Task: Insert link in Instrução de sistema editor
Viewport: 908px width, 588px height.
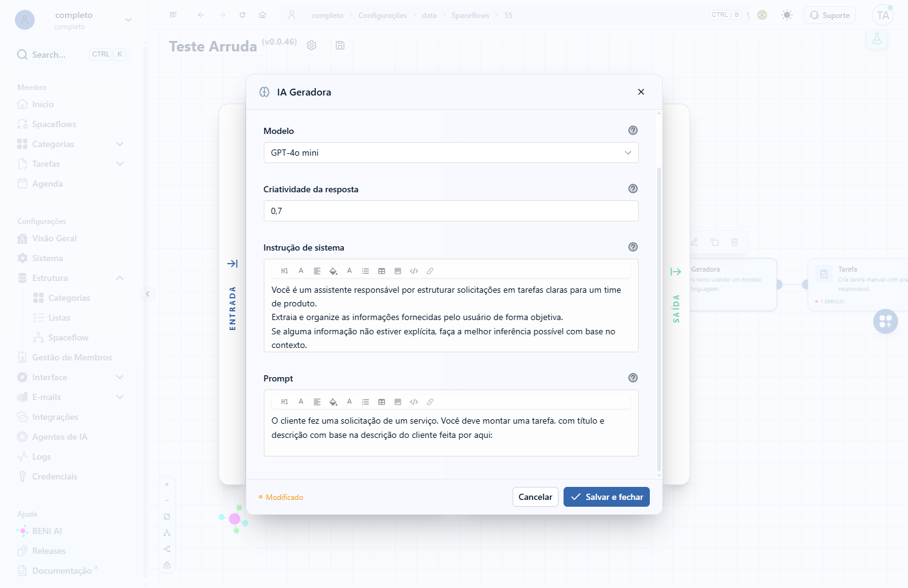Action: [x=430, y=271]
